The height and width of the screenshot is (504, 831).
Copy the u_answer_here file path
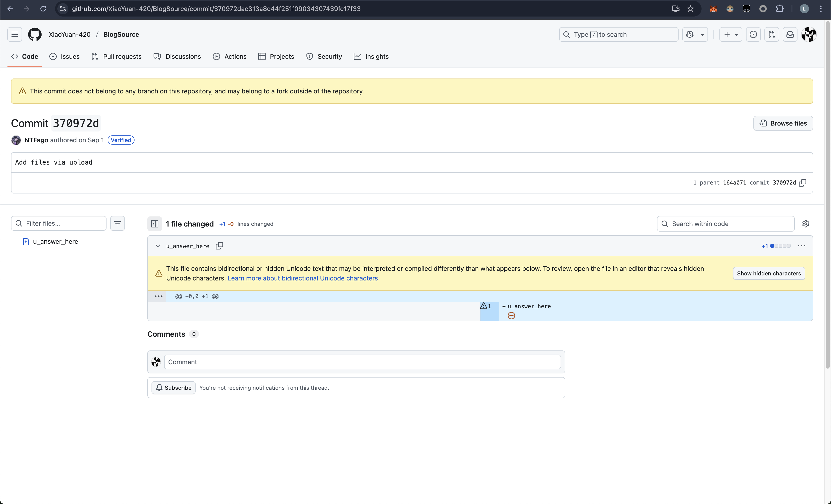point(219,246)
